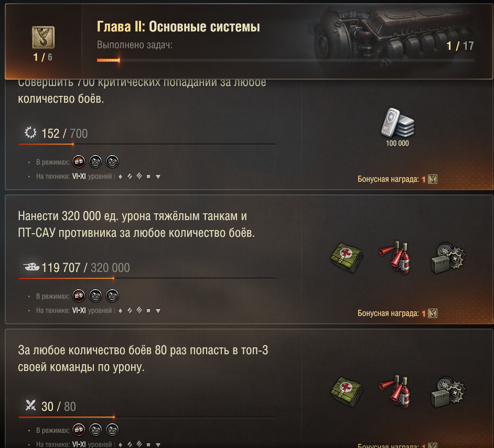This screenshot has height=448, width=494.
Task: Click second mode icon in the damage task
Action: 95,296
